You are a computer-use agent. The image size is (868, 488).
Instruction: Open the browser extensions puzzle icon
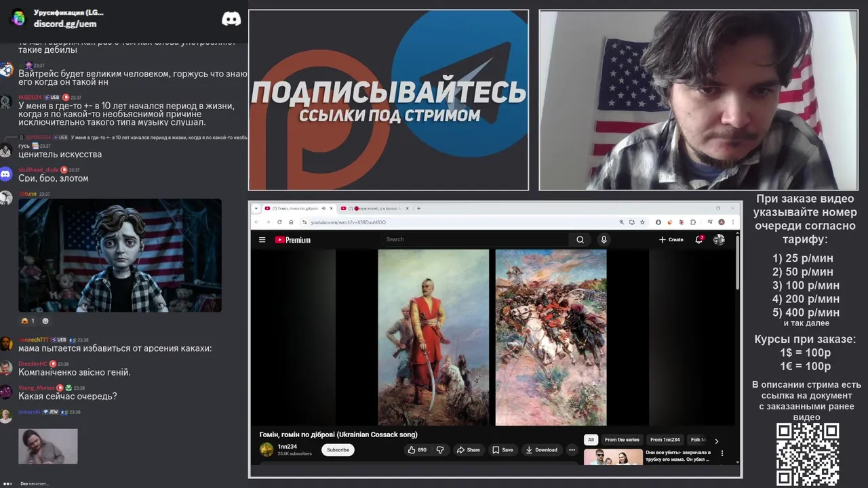692,222
